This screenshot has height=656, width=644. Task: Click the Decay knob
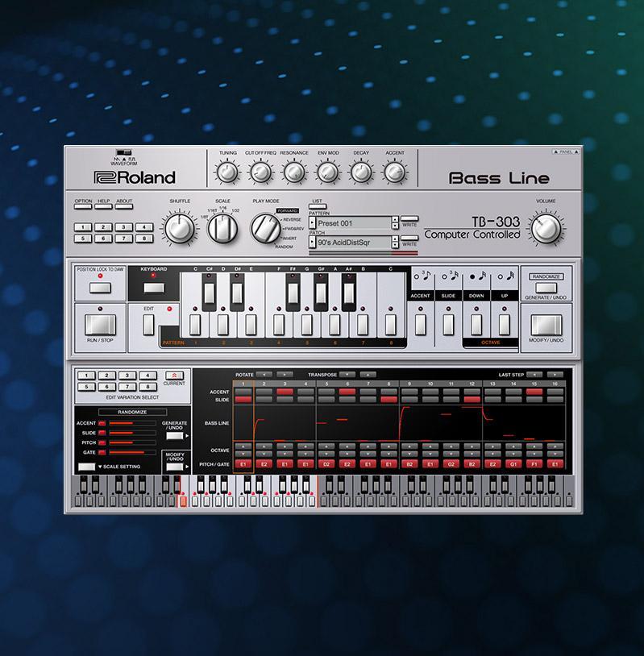click(x=361, y=172)
